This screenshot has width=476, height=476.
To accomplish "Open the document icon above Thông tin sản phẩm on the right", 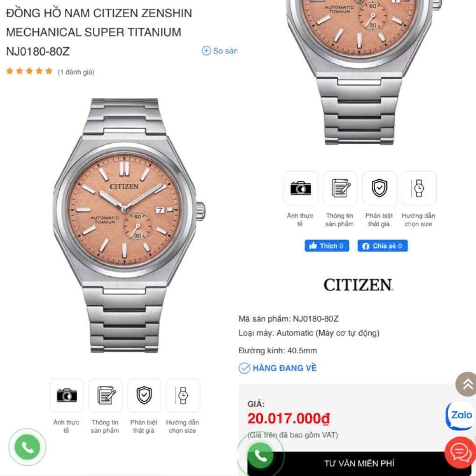I will pyautogui.click(x=340, y=188).
